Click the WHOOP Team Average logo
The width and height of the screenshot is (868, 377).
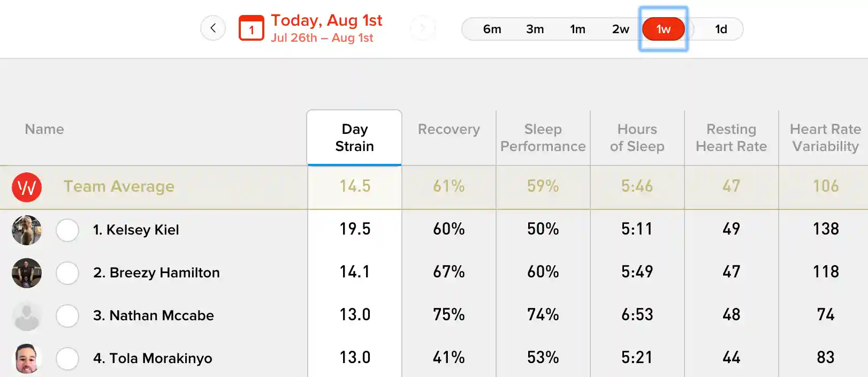pos(27,187)
